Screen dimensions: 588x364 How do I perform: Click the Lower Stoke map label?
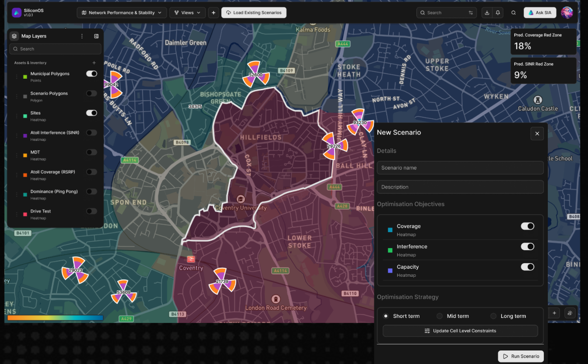pyautogui.click(x=299, y=242)
